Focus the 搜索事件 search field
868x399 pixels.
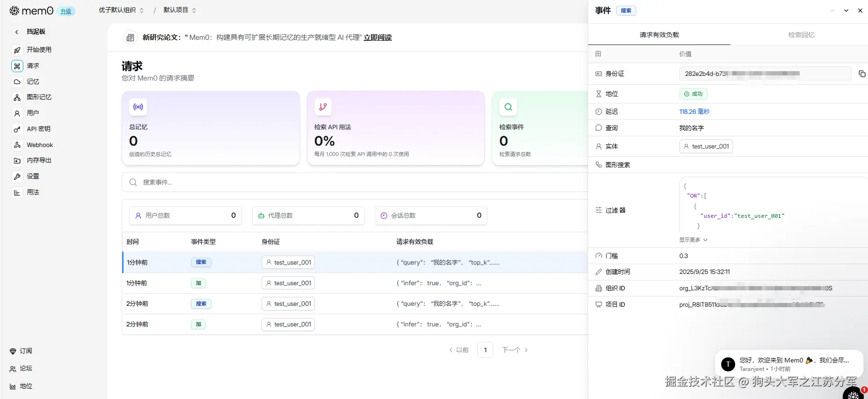pos(355,182)
